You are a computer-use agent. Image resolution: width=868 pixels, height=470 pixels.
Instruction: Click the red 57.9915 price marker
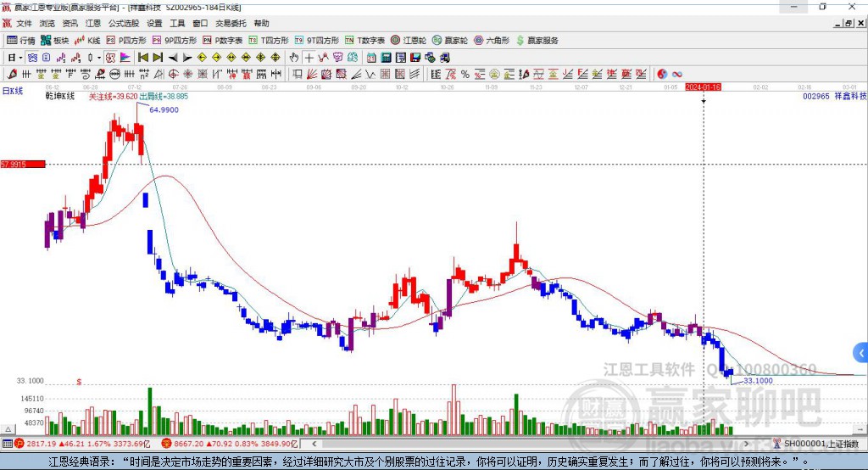(x=23, y=164)
